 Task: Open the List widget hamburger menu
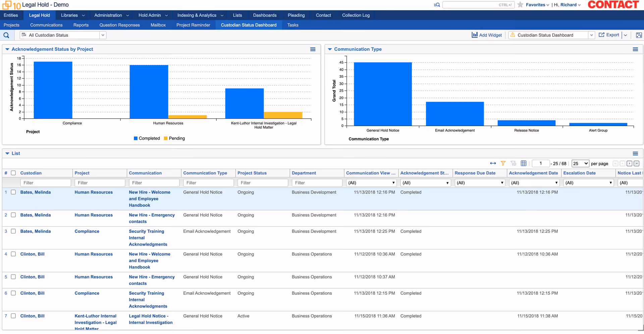click(635, 154)
